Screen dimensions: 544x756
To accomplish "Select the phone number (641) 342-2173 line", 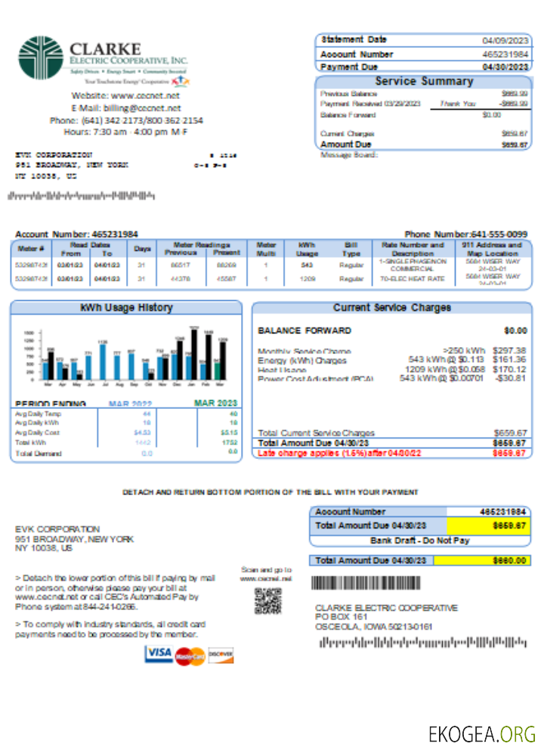I will 126,120.
